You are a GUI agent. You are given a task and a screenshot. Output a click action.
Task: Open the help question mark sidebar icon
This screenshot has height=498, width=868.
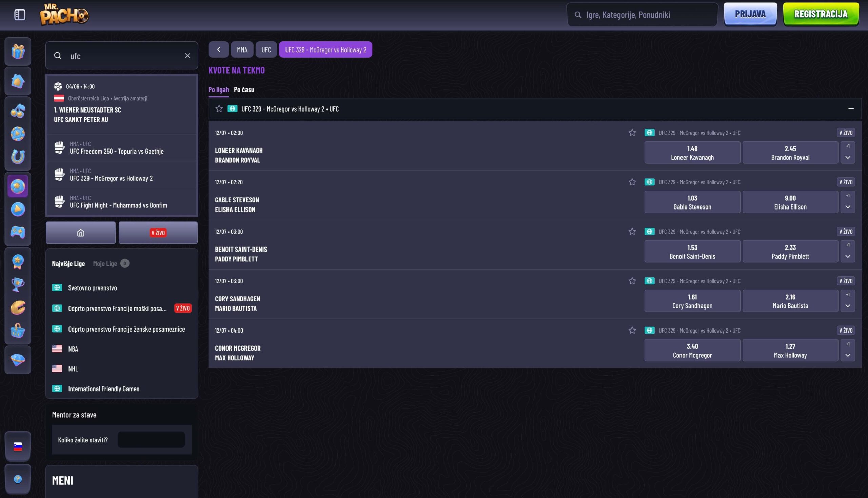(x=18, y=479)
